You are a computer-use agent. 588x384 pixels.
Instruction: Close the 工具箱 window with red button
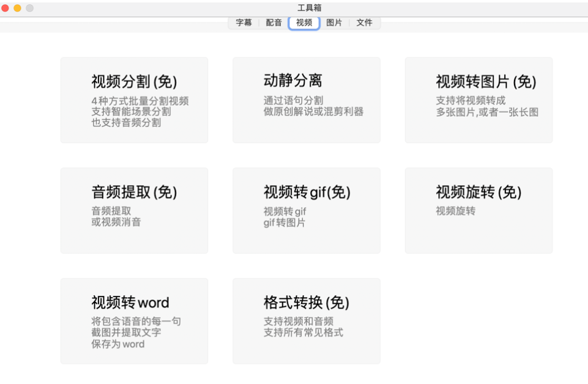pos(6,8)
